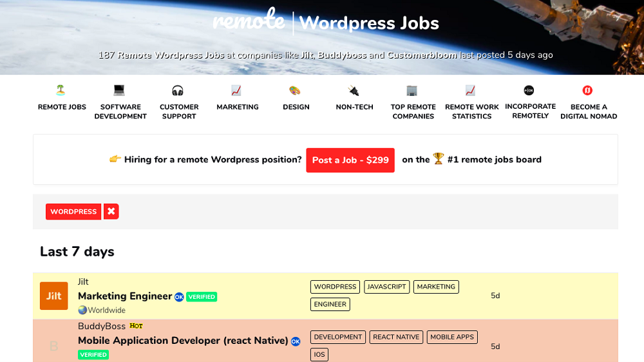Click the red WORDPRESS filter tag
This screenshot has width=644, height=362.
(73, 211)
